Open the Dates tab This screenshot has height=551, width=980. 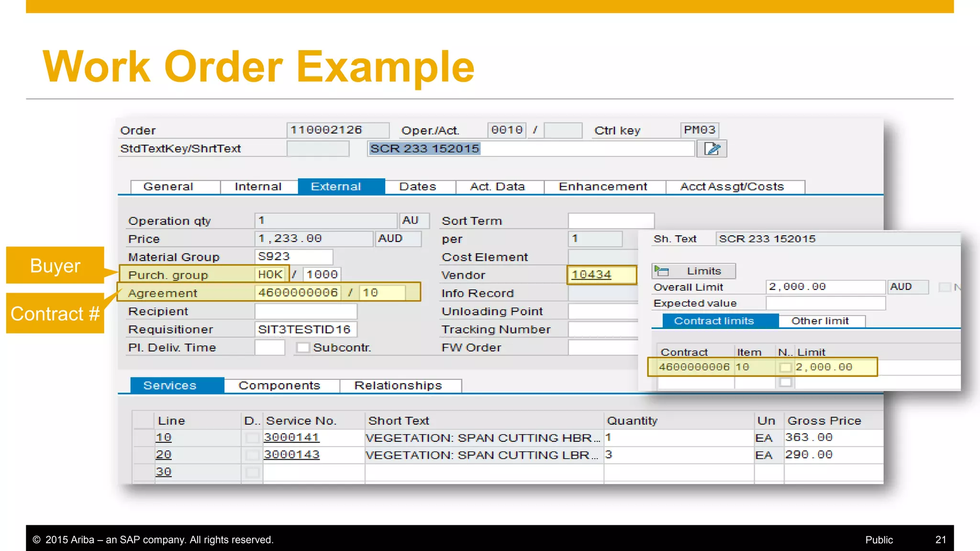click(420, 187)
